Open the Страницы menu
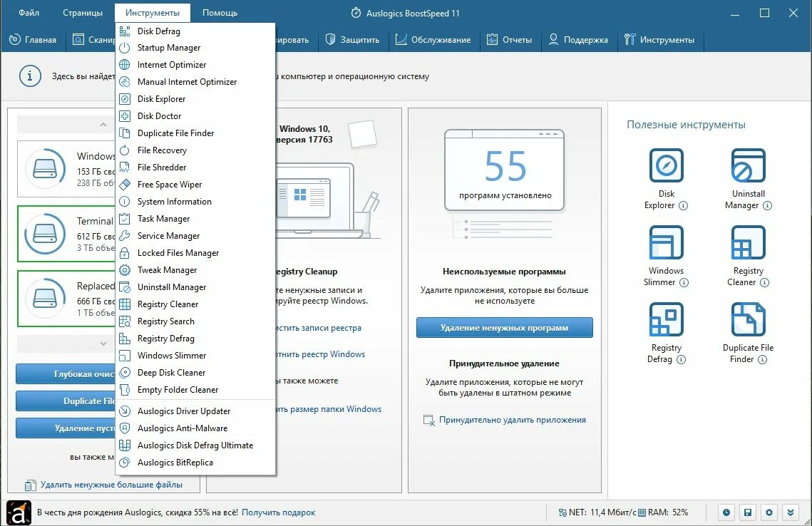Screen dimensions: 812x526 point(82,12)
